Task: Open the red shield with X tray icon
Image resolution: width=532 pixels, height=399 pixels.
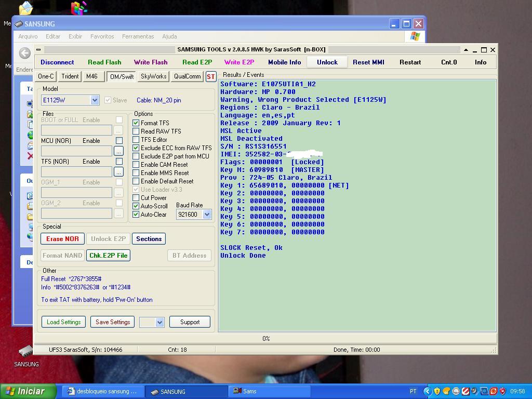Action: click(x=503, y=391)
